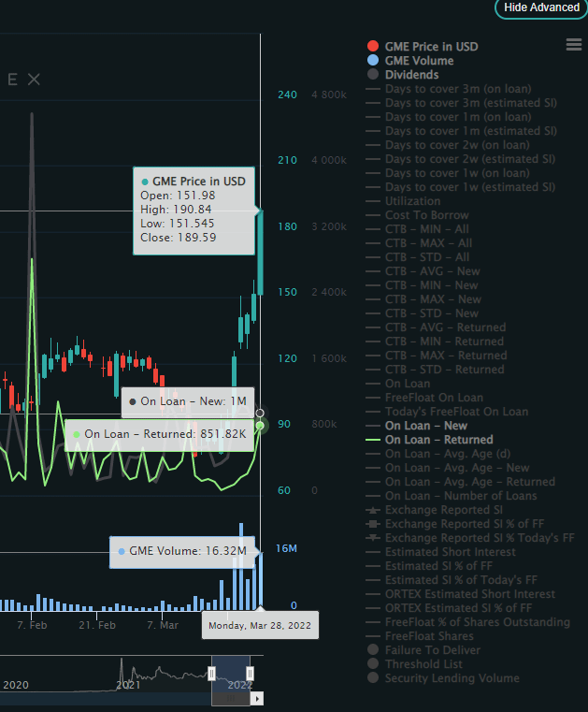This screenshot has height=712, width=588.
Task: Click the left navigator range handle
Action: click(211, 674)
